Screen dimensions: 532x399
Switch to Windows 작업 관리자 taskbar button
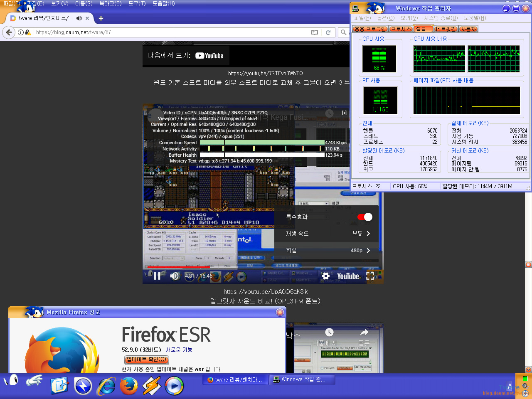click(303, 379)
